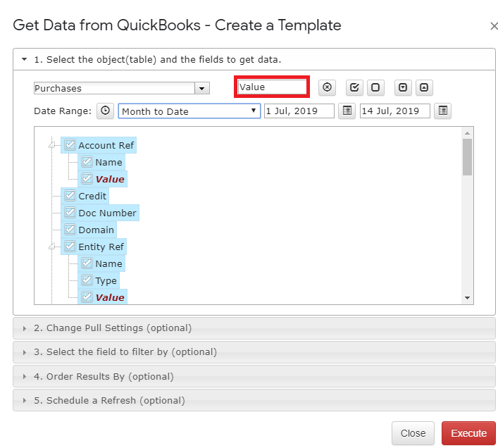Open calendar picker for end date 14 Jul

pyautogui.click(x=443, y=111)
